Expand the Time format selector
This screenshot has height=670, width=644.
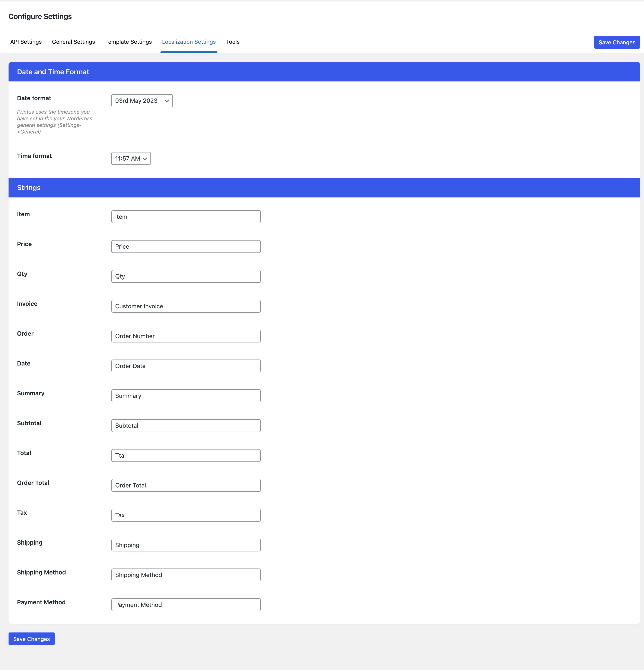tap(130, 158)
